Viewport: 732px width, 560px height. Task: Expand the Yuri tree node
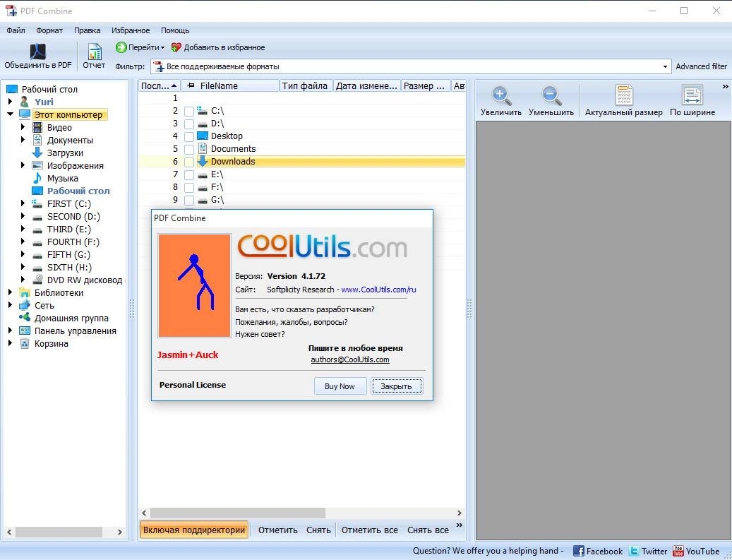tap(11, 102)
